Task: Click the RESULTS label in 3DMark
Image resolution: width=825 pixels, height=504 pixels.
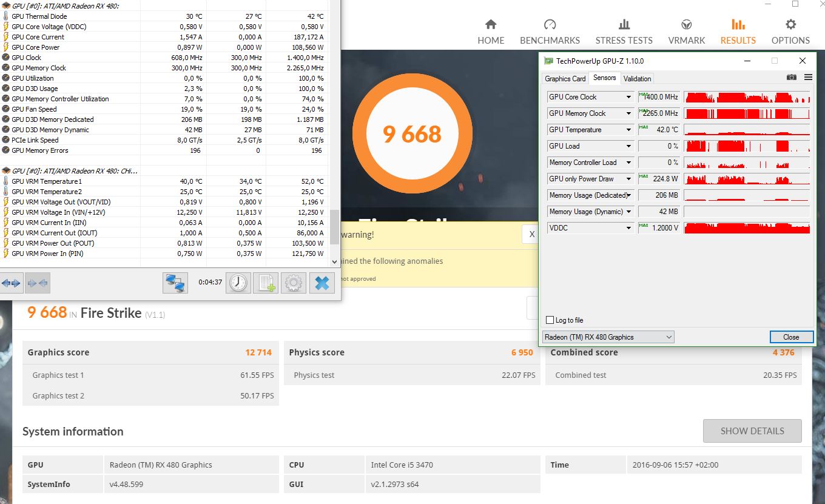Action: pyautogui.click(x=738, y=41)
